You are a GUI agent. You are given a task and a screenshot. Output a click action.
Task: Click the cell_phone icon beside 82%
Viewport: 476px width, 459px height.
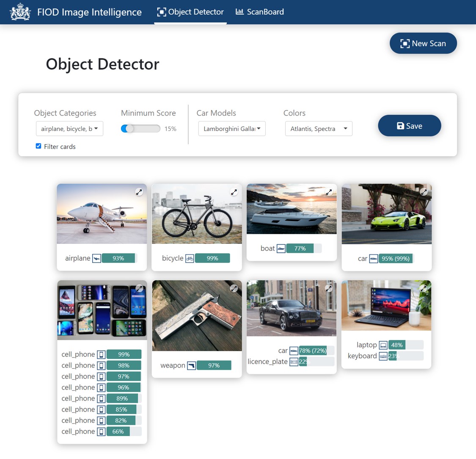pos(102,421)
